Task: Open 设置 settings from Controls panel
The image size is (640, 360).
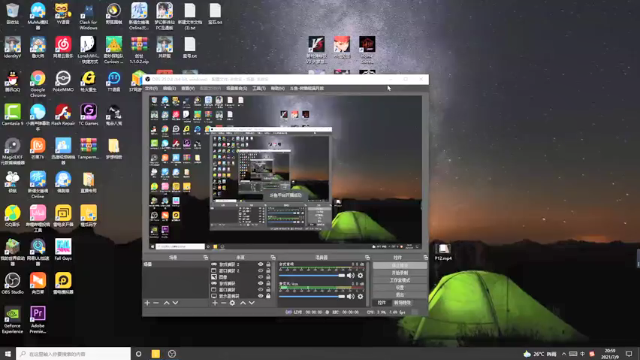Action: tap(400, 287)
